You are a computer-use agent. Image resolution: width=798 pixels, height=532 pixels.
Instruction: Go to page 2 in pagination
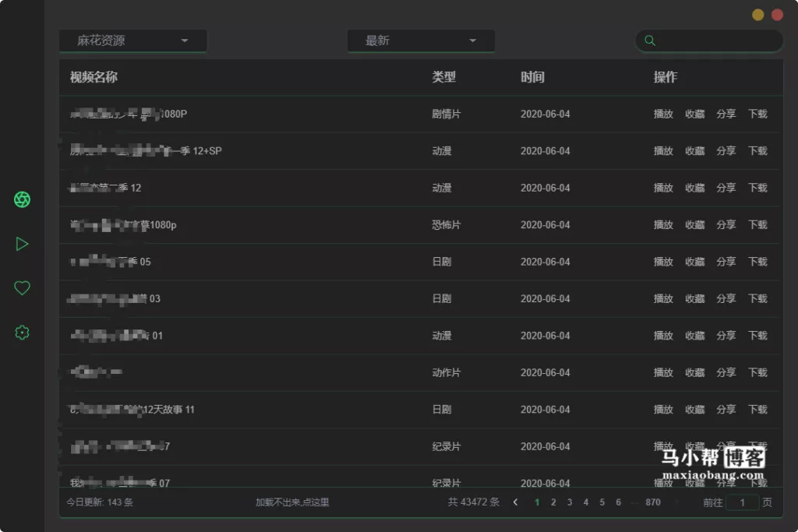point(553,502)
